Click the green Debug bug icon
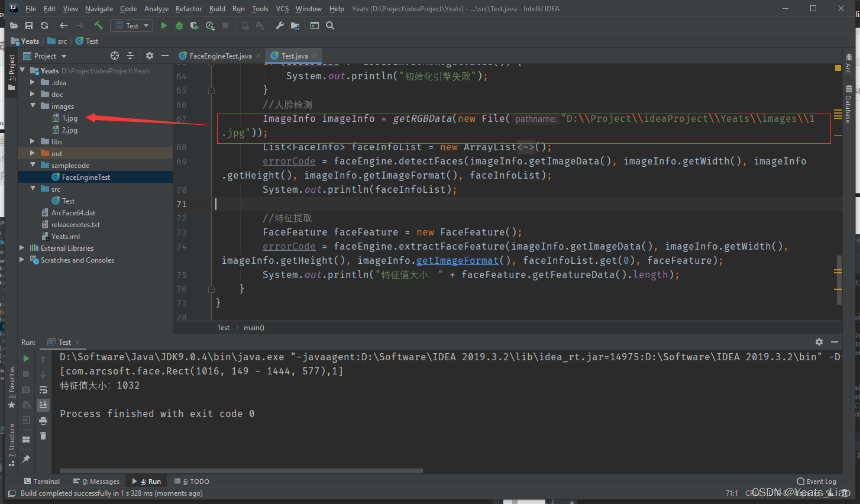 click(179, 25)
